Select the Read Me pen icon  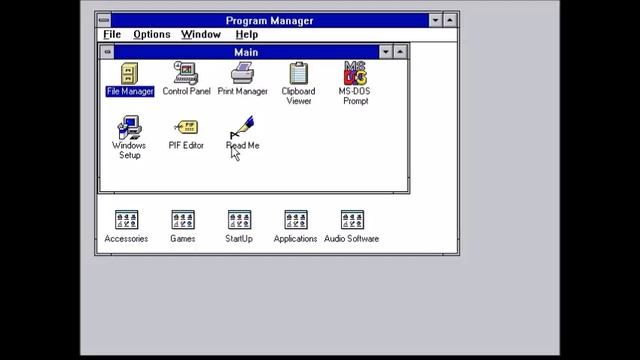pyautogui.click(x=242, y=127)
